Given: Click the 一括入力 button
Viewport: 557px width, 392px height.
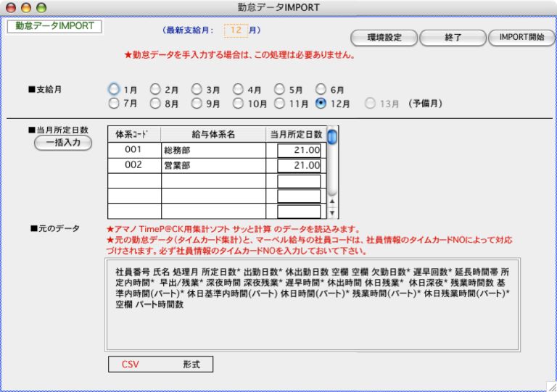Looking at the screenshot, I should [x=63, y=143].
